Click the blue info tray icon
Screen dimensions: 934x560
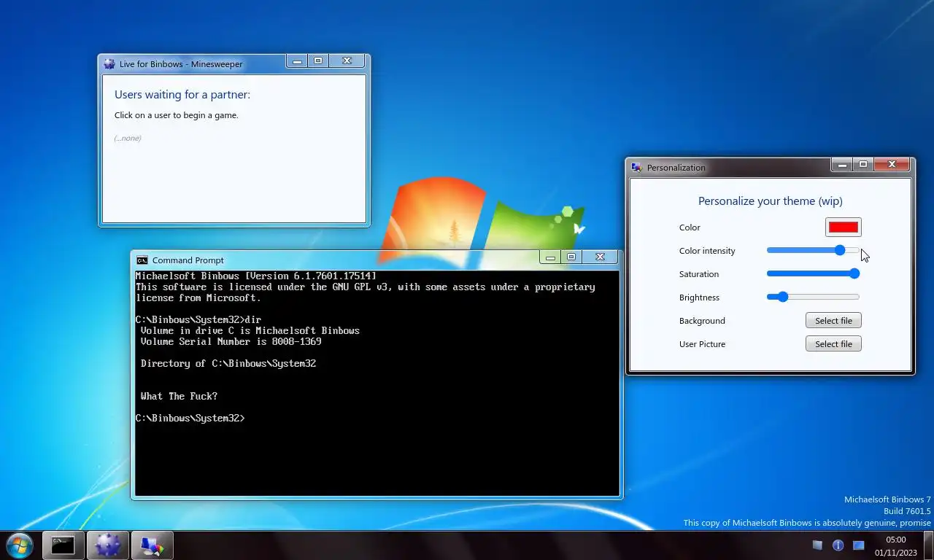point(838,545)
